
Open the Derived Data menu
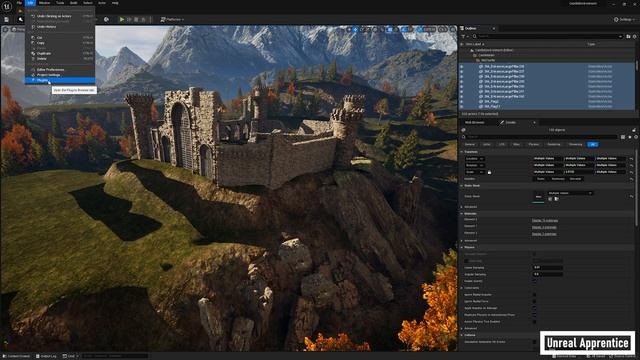565,356
